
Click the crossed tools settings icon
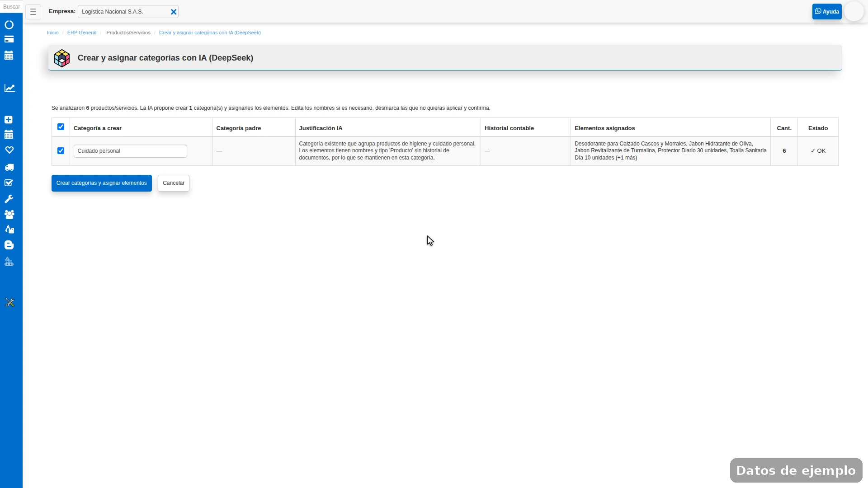pos(9,302)
